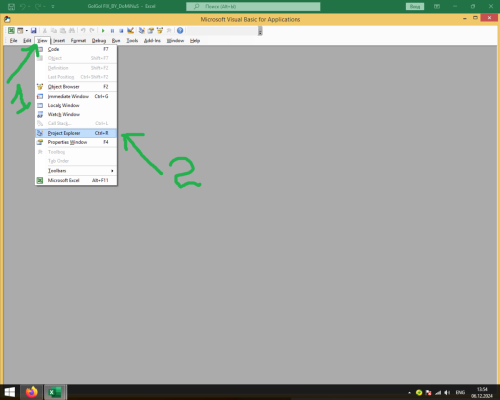Click the Properties Window icon in the toolbar
This screenshot has width=500, height=400.
point(151,31)
